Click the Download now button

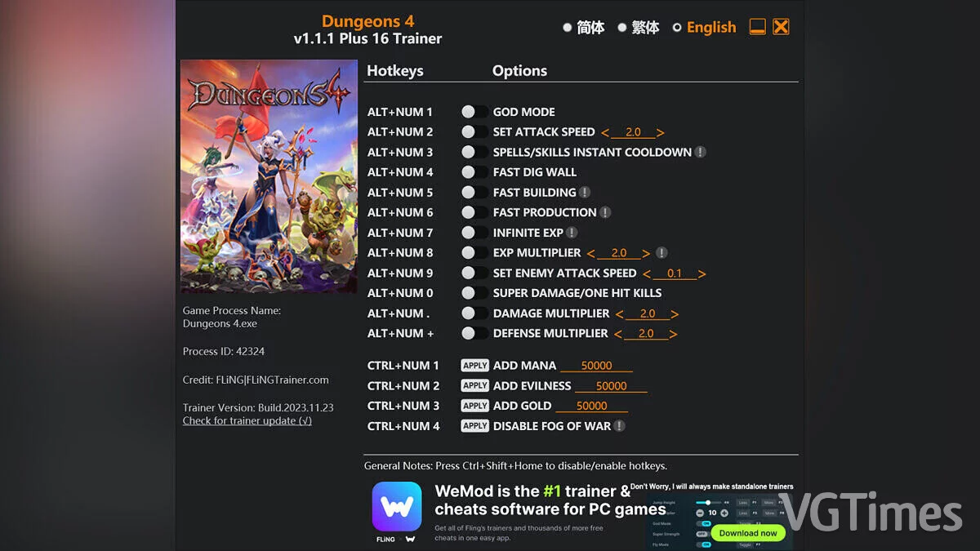(748, 533)
